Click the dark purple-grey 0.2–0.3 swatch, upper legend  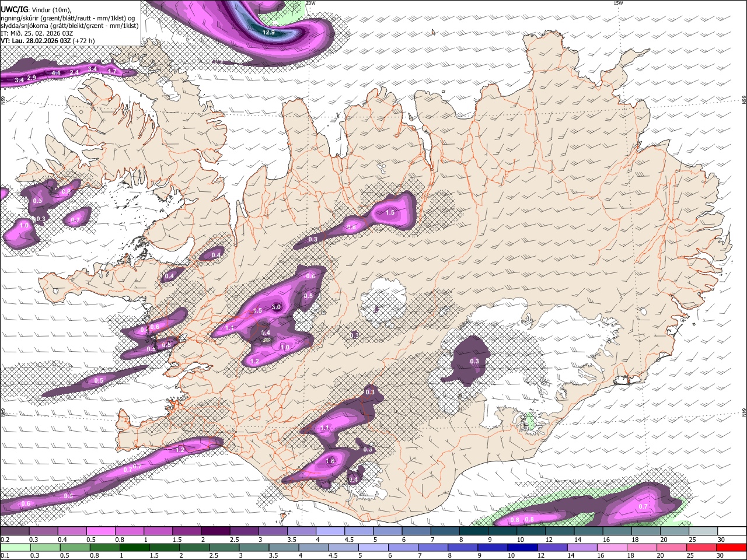15,531
